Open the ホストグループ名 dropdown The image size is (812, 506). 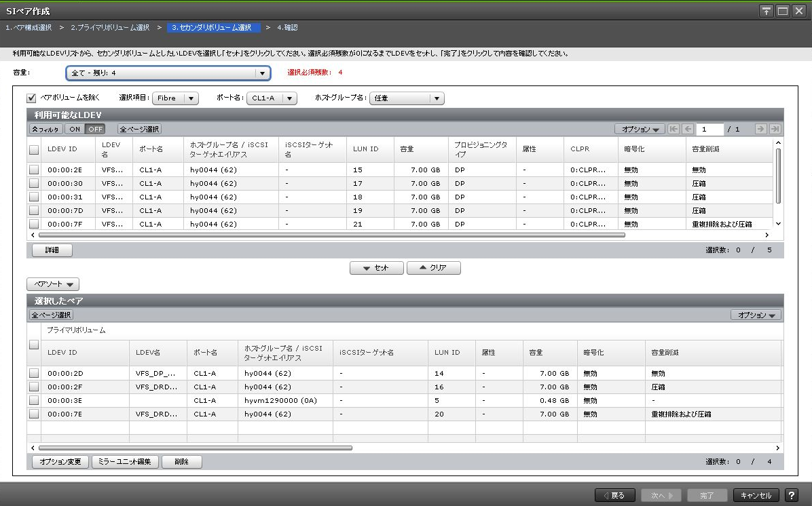[x=406, y=98]
